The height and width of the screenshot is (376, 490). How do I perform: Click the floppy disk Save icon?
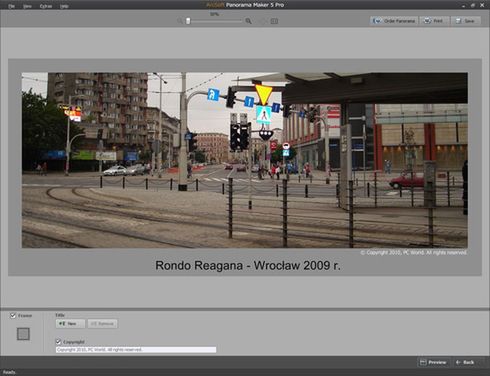click(x=458, y=21)
